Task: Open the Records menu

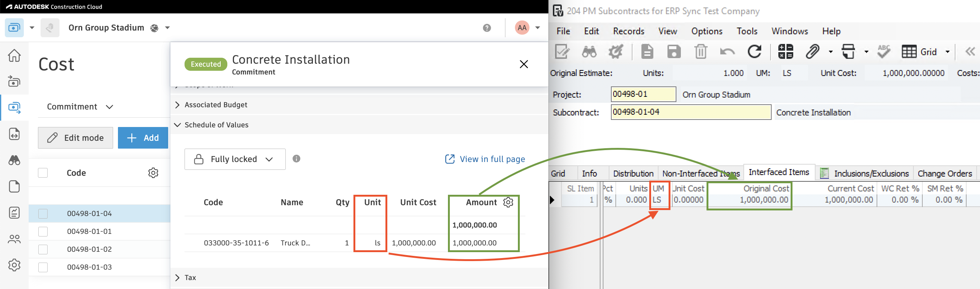Action: click(x=628, y=31)
